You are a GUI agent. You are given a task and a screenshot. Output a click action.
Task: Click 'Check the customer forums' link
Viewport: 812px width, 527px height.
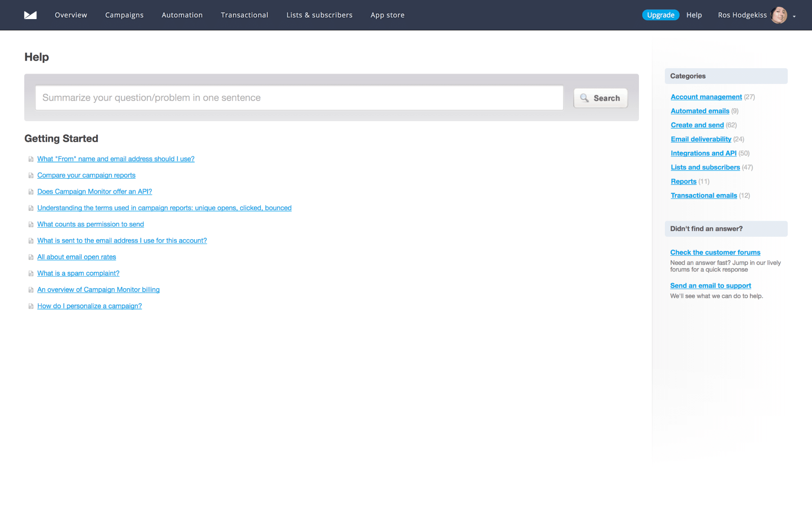coord(715,252)
